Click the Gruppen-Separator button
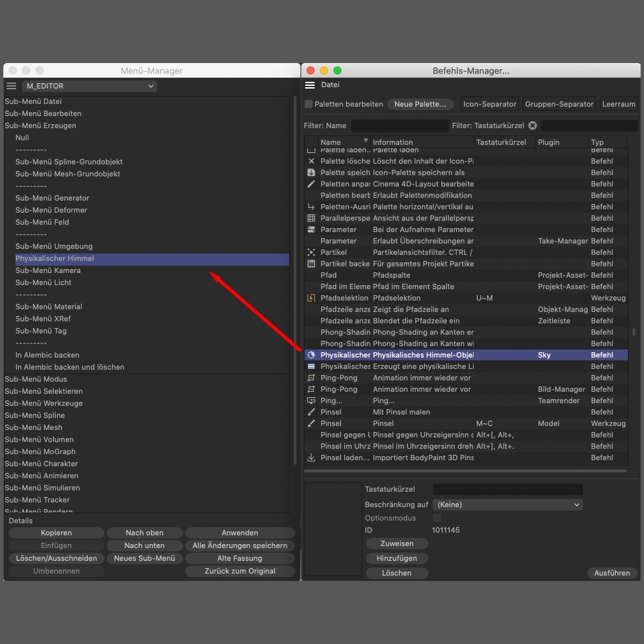Image resolution: width=644 pixels, height=644 pixels. (x=559, y=105)
